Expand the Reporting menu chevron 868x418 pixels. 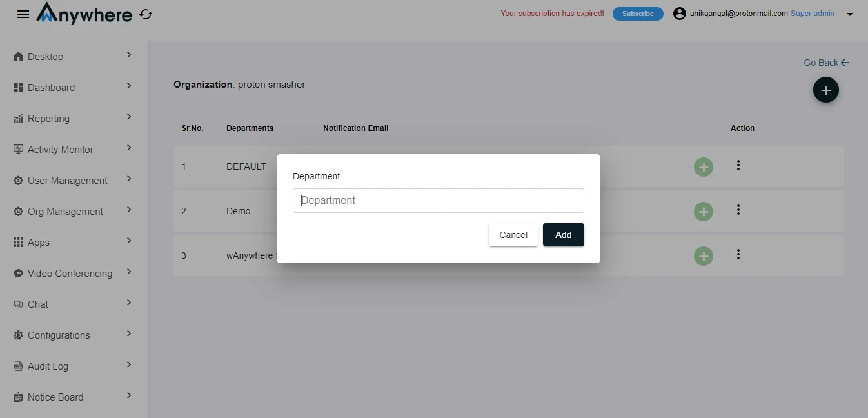pyautogui.click(x=129, y=117)
